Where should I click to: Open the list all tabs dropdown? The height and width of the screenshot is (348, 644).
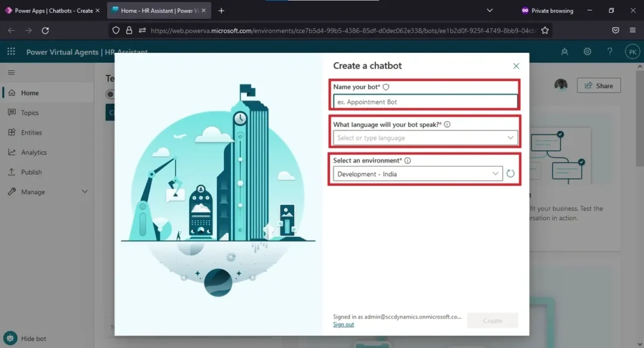489,10
